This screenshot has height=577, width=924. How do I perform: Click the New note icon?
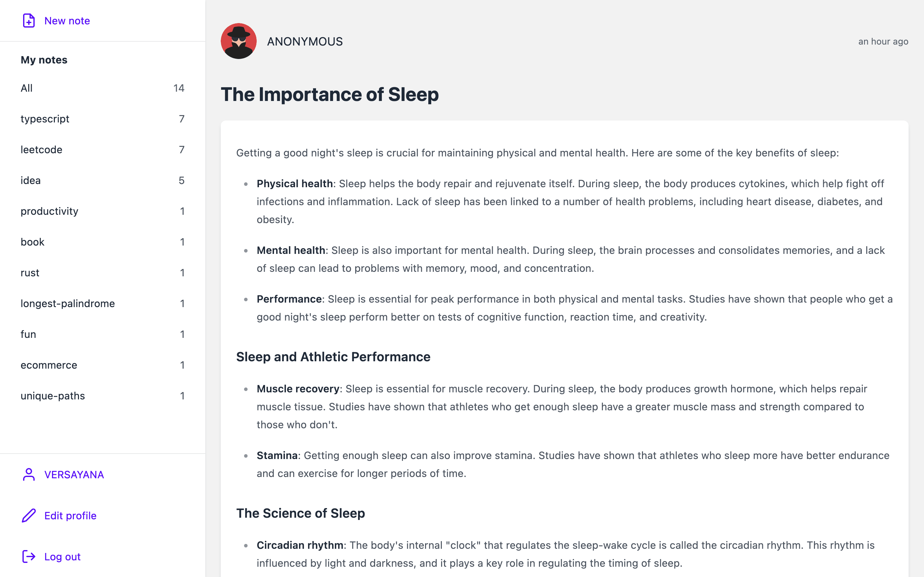click(28, 21)
